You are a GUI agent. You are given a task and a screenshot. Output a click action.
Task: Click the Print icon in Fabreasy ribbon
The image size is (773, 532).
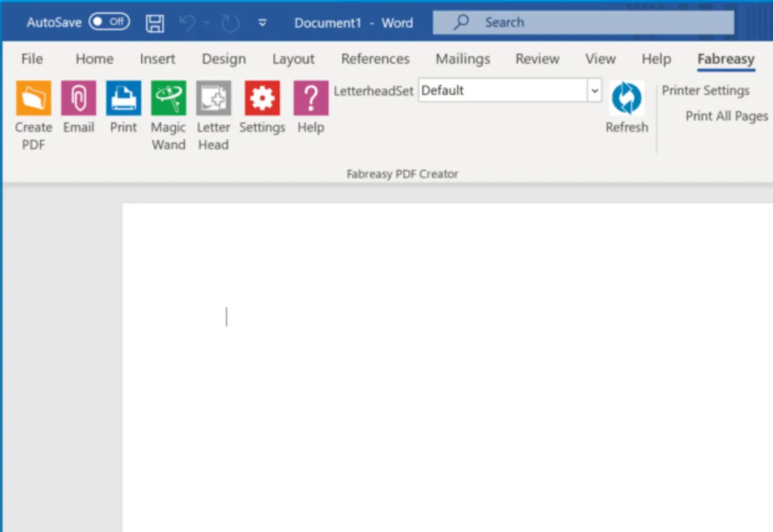click(x=122, y=99)
